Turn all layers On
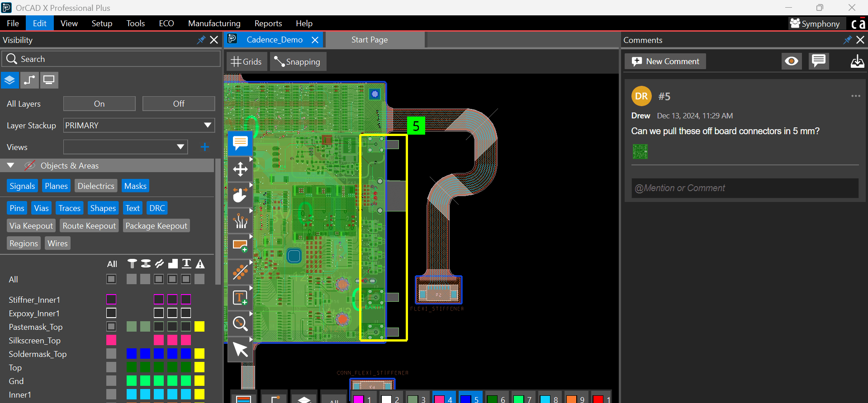Viewport: 868px width, 403px height. (x=100, y=103)
